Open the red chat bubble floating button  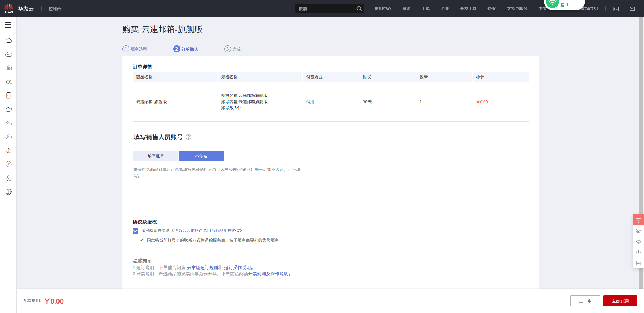638,220
